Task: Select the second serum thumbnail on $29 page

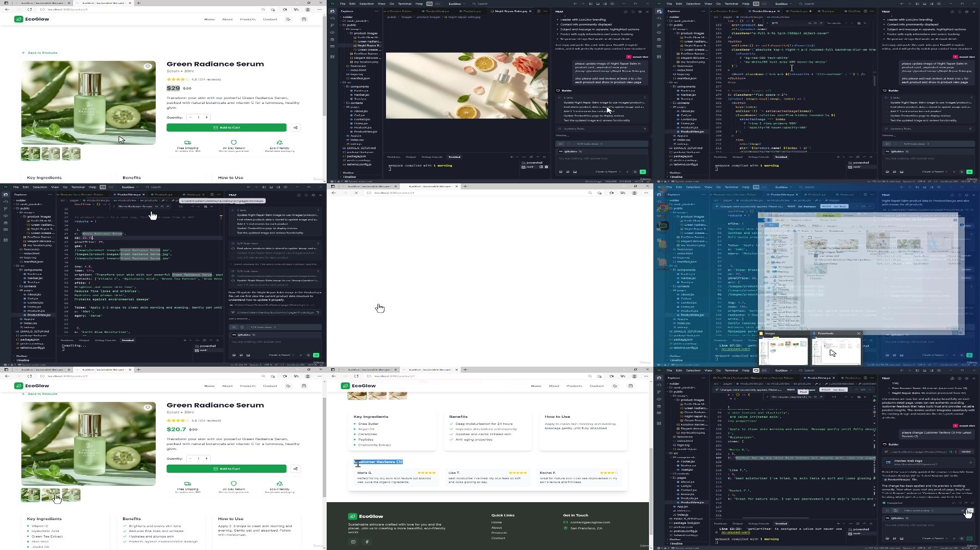Action: (51, 154)
